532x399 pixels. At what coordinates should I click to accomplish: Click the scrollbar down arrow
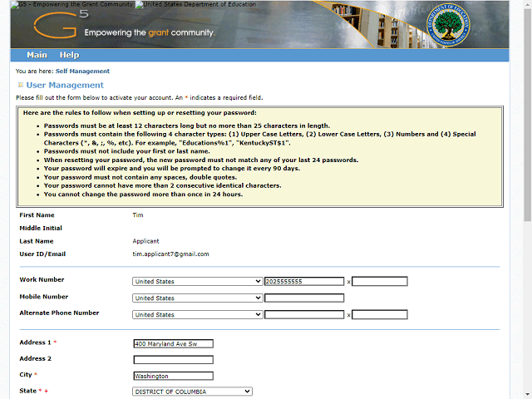pos(526,393)
